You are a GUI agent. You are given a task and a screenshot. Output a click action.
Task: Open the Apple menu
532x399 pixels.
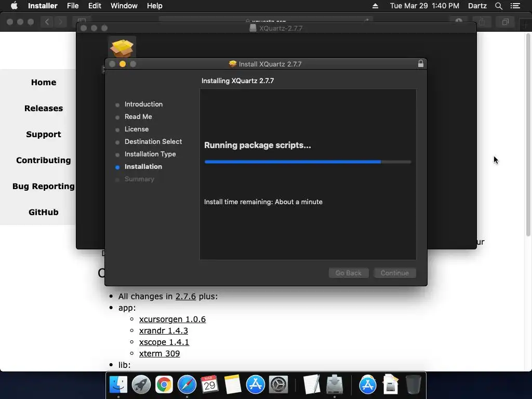pyautogui.click(x=14, y=6)
